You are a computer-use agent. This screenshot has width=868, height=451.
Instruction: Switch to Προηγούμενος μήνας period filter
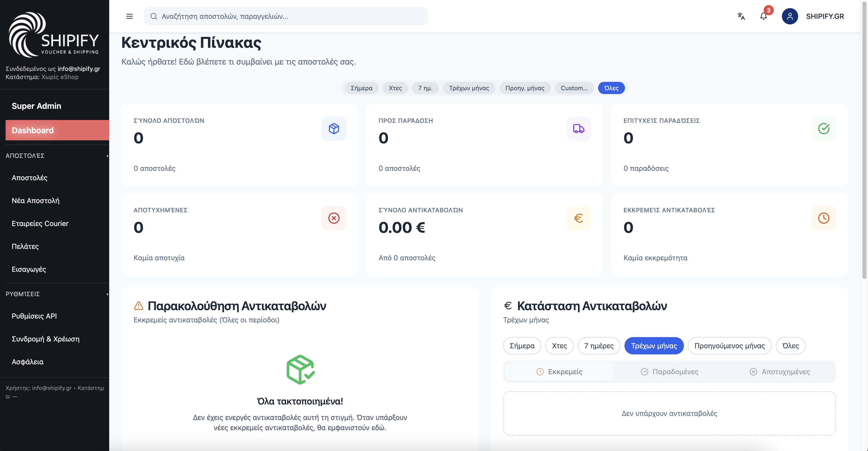click(730, 346)
